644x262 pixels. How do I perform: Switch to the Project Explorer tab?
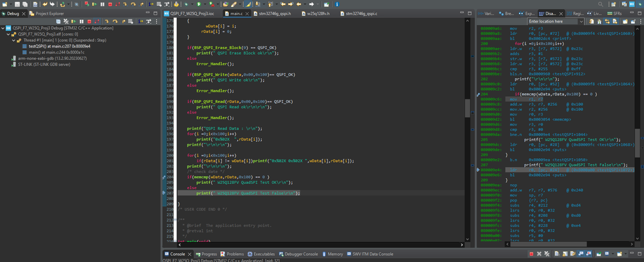pos(49,13)
